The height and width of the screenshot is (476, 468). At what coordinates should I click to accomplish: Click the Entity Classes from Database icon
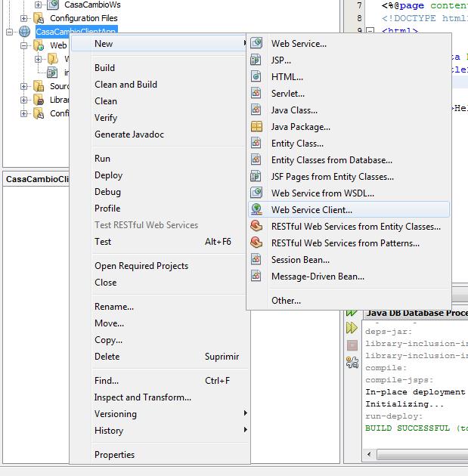tap(256, 159)
